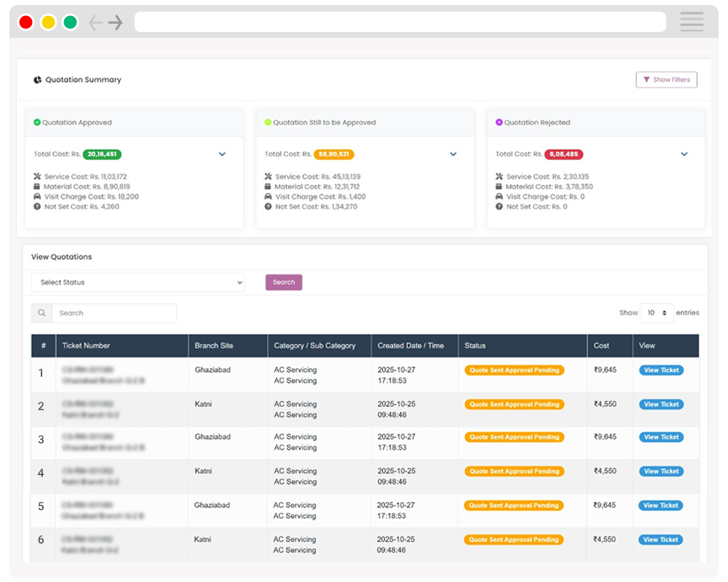The width and height of the screenshot is (728, 582).
Task: Expand the Quotation Still to be Approved chevron
Action: point(453,154)
